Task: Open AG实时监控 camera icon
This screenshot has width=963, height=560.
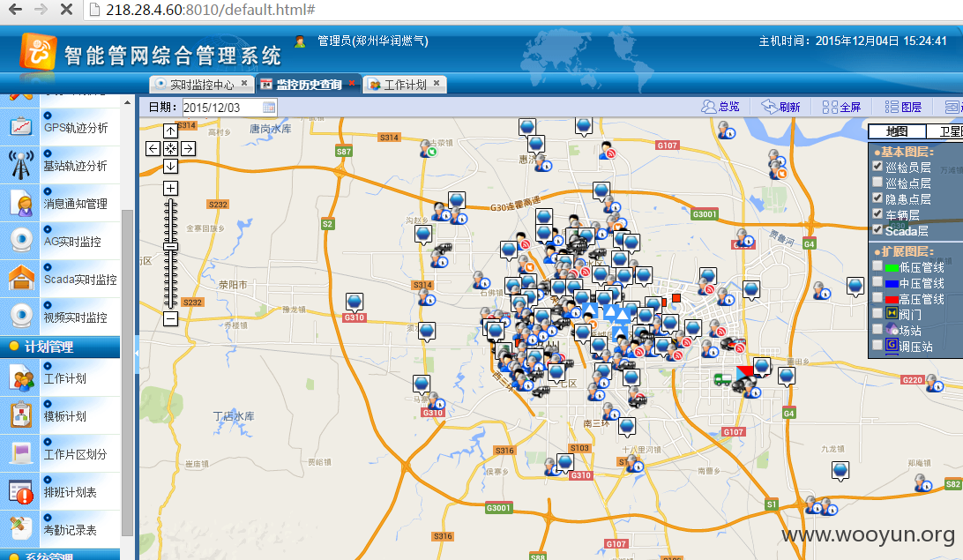Action: pyautogui.click(x=21, y=241)
